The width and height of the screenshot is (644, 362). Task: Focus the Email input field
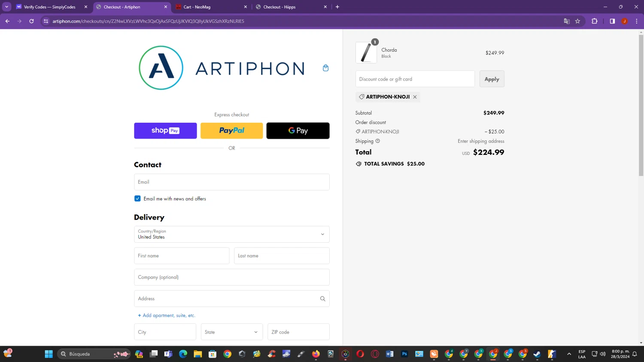click(x=232, y=182)
